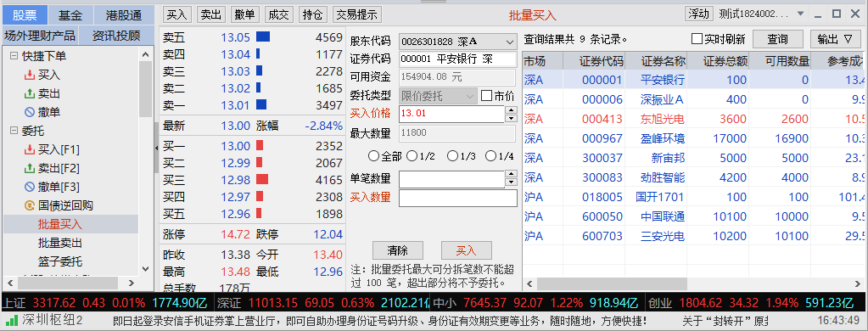Click the red 买入 submit button in the form

coord(466,250)
